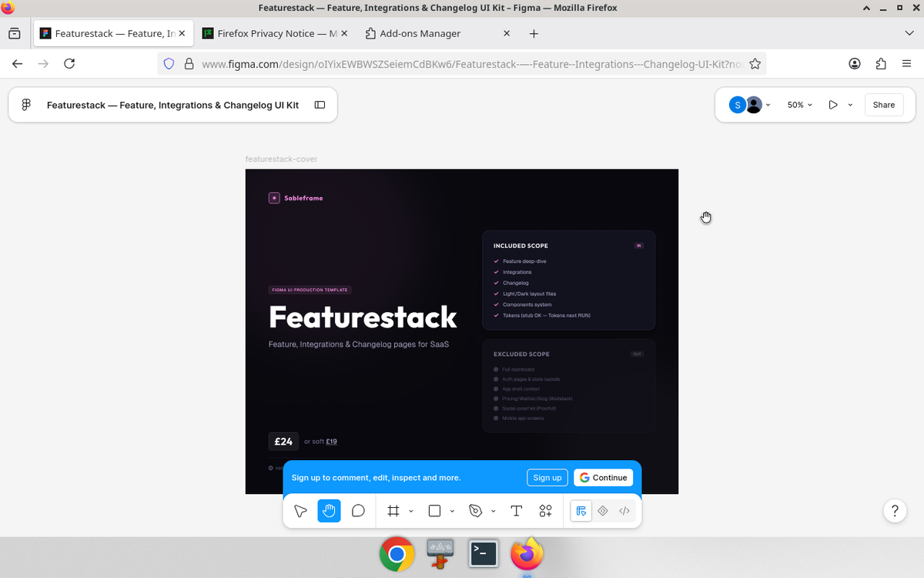Click the Feature deep-dive list item

[524, 261]
